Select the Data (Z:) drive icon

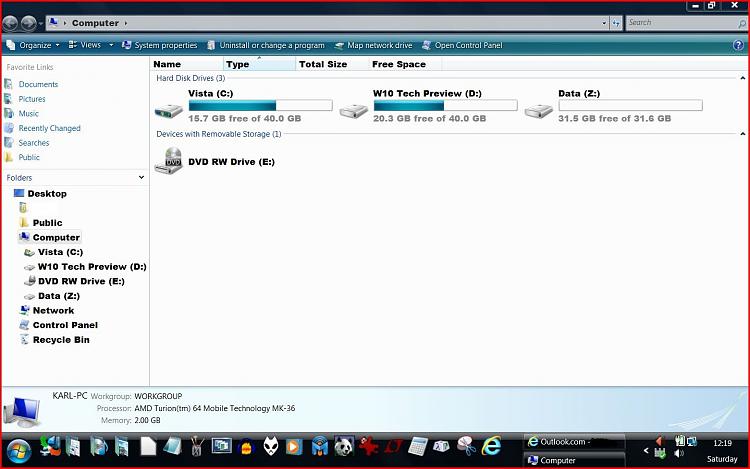click(x=539, y=111)
